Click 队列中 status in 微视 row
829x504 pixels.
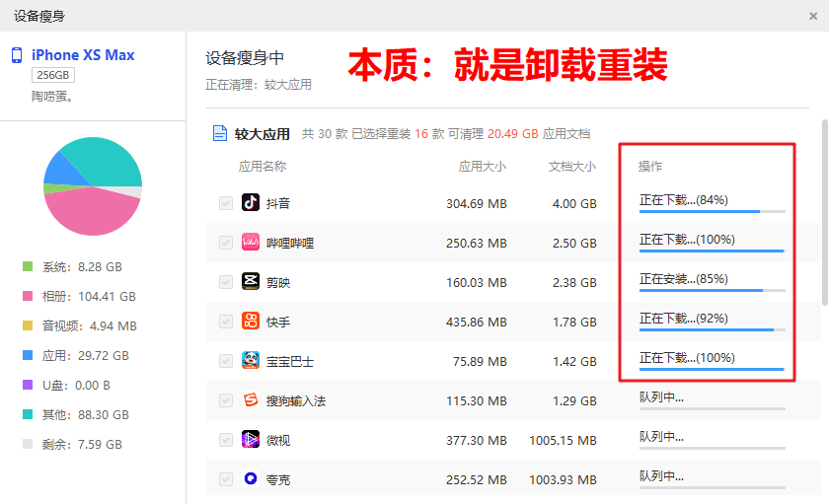pyautogui.click(x=661, y=436)
